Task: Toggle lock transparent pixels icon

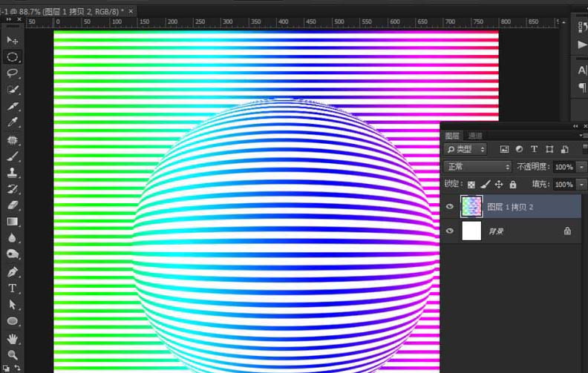Action: [x=471, y=184]
